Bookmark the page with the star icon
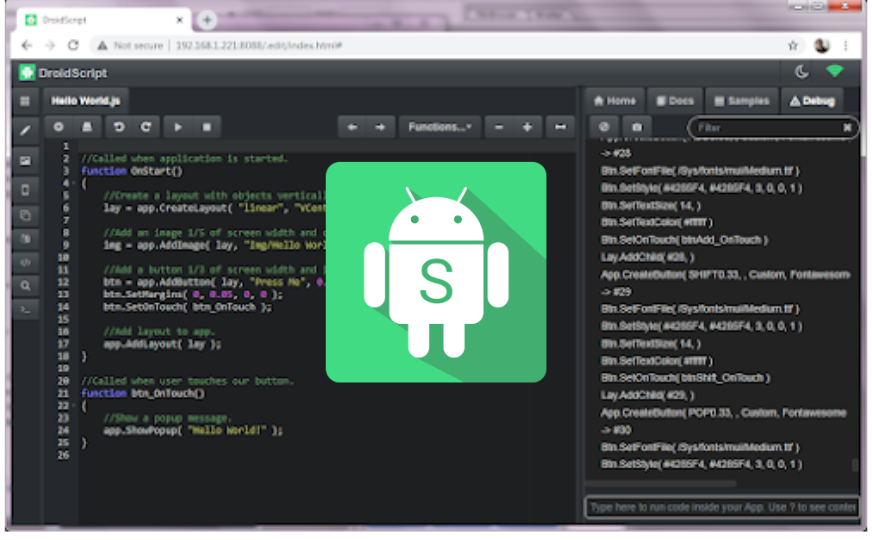 click(793, 46)
